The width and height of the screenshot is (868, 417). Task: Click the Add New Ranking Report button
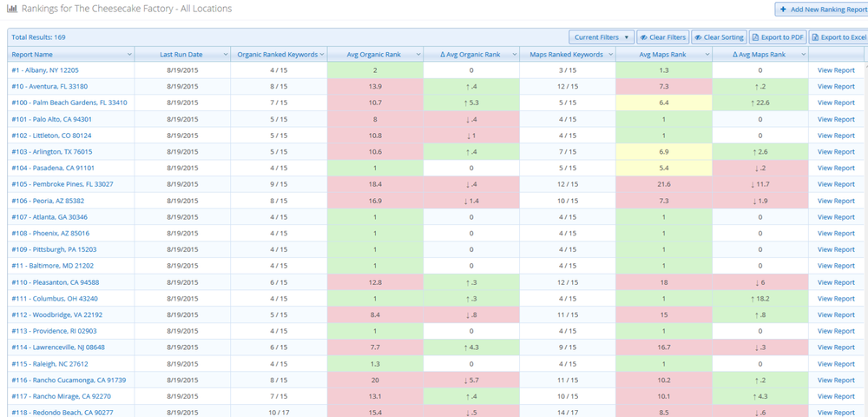[x=821, y=10]
